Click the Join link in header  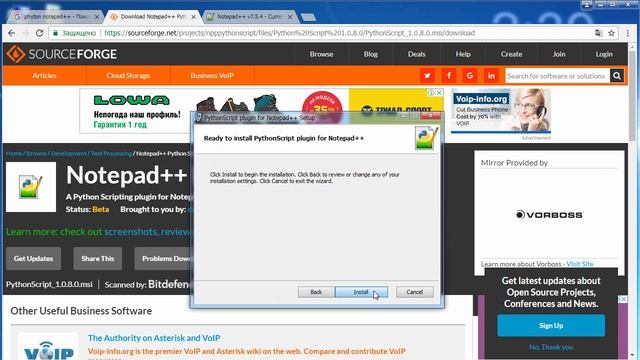[x=559, y=54]
